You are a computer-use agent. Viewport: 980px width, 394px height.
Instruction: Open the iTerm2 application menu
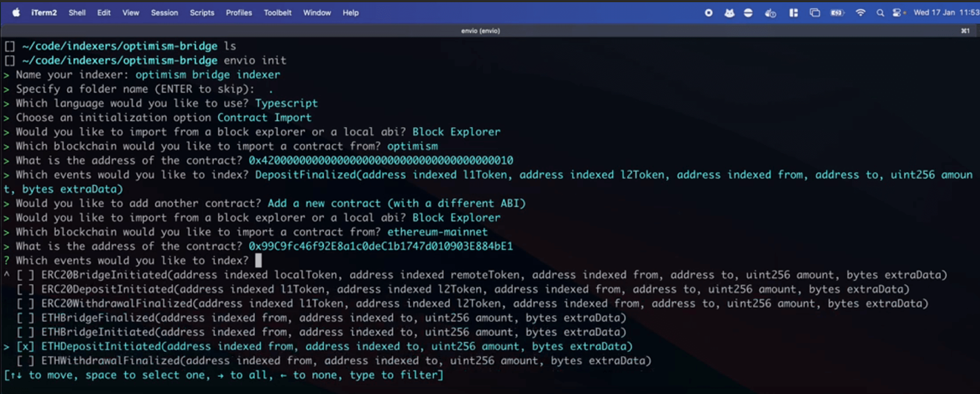(x=44, y=13)
